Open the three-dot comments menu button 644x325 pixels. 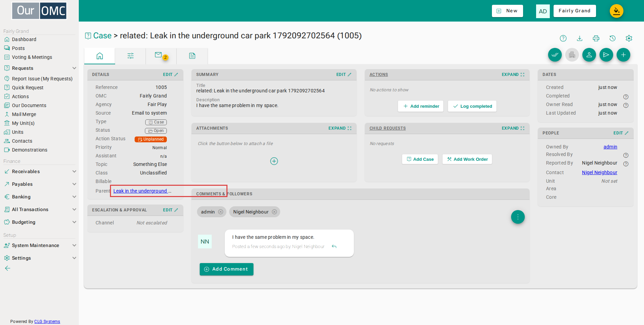518,217
